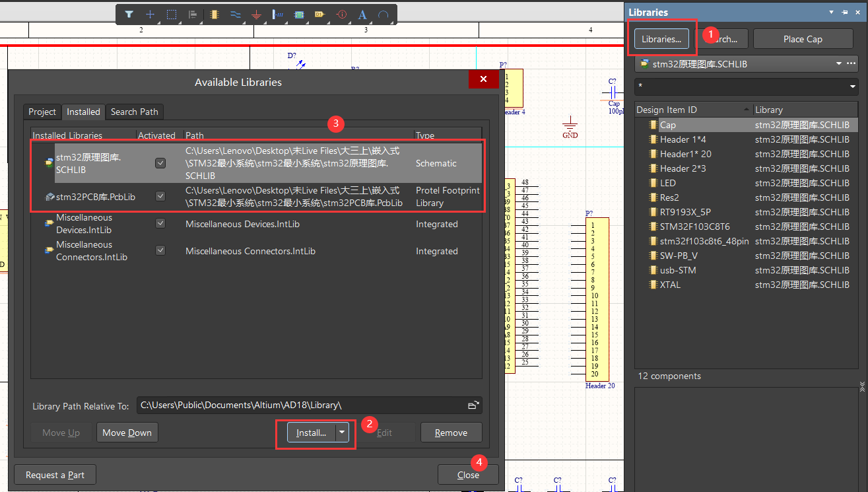
Task: Click the Install... button
Action: tap(311, 433)
